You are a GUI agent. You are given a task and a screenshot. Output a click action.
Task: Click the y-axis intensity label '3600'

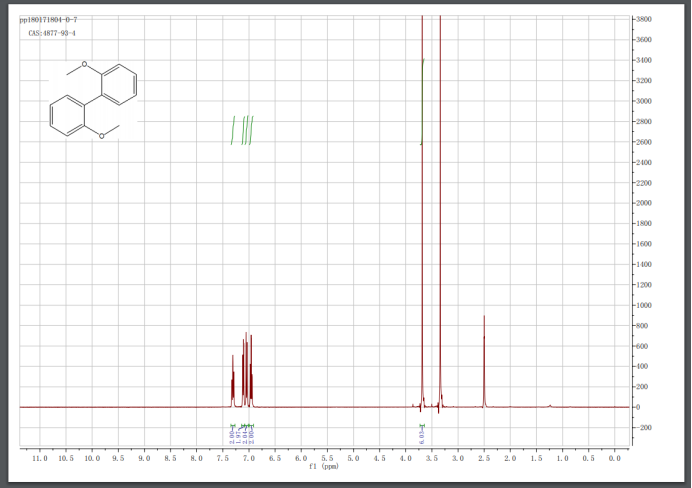(x=644, y=40)
